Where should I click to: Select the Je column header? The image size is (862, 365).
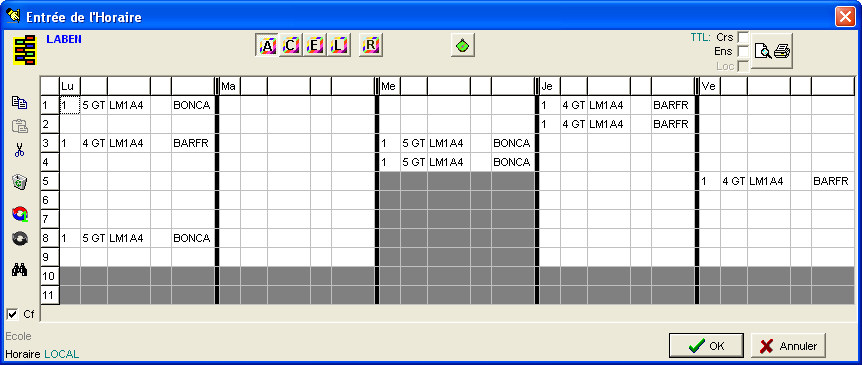point(550,86)
